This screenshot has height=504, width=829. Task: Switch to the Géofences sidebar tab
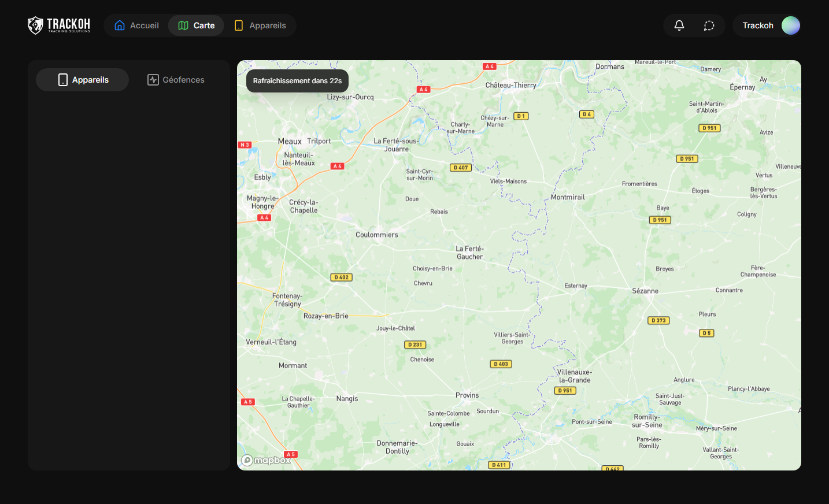[176, 80]
